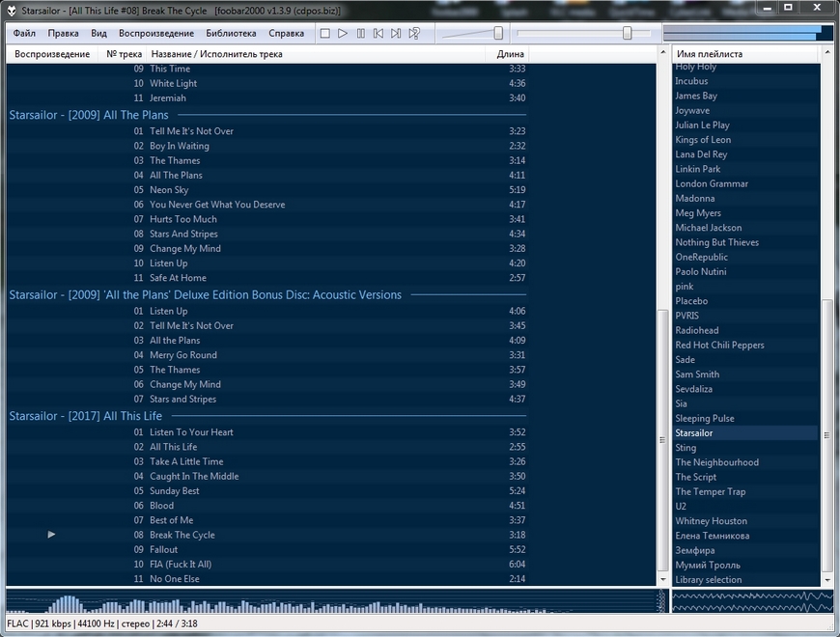Click the random playback icon
The width and height of the screenshot is (840, 637).
(x=414, y=33)
